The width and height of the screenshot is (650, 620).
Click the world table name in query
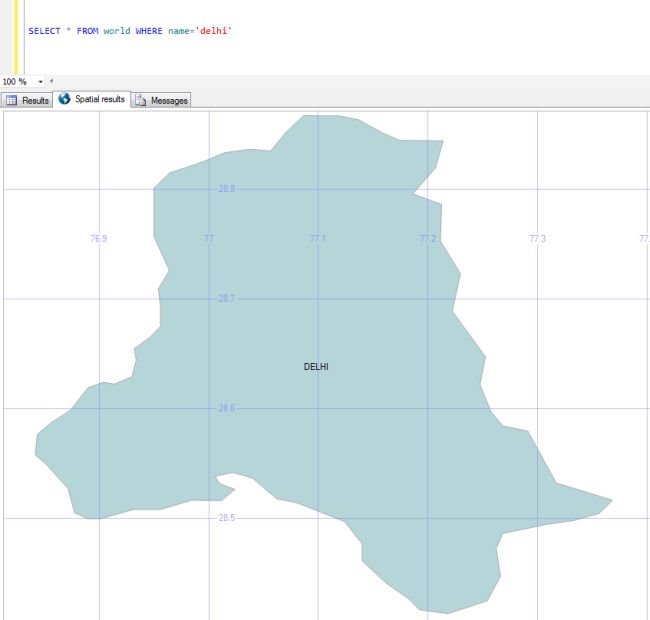(x=117, y=31)
